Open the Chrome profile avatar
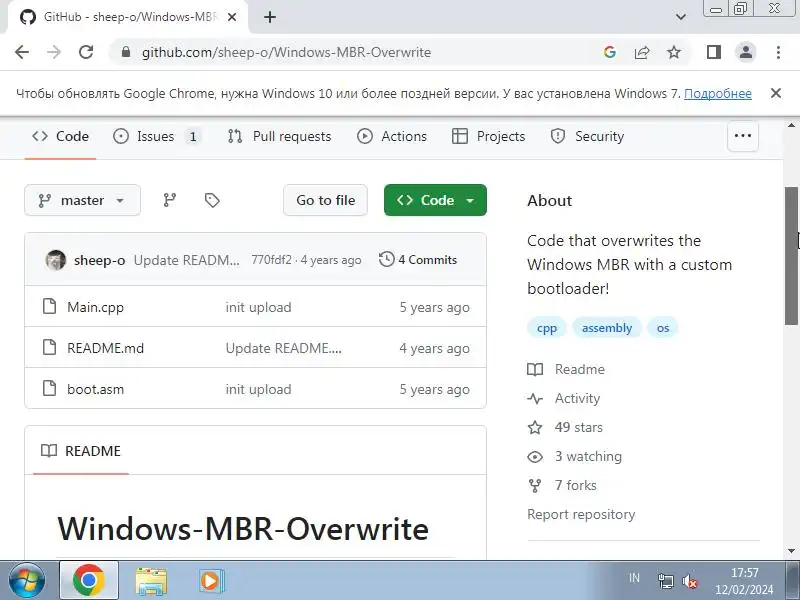 745,52
